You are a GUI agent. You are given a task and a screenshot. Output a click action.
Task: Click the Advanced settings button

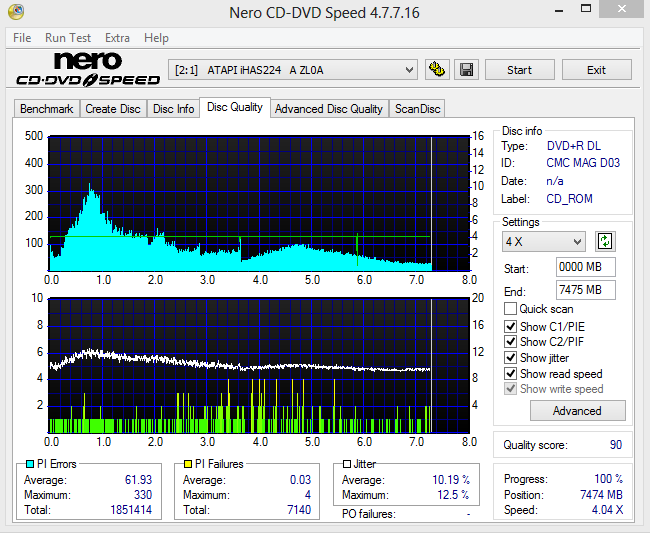tap(577, 410)
